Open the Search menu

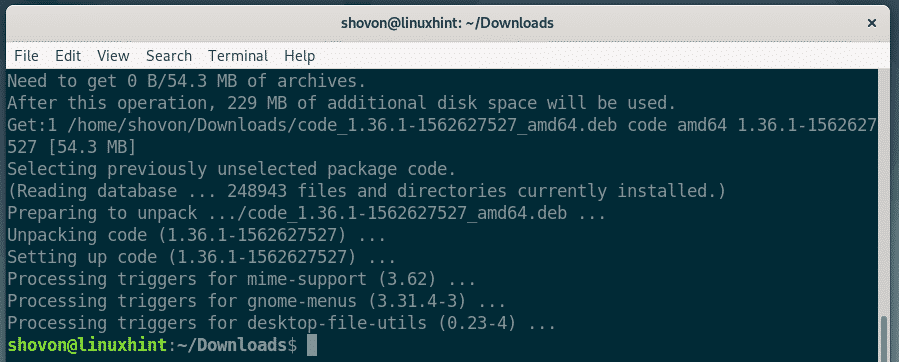[169, 56]
